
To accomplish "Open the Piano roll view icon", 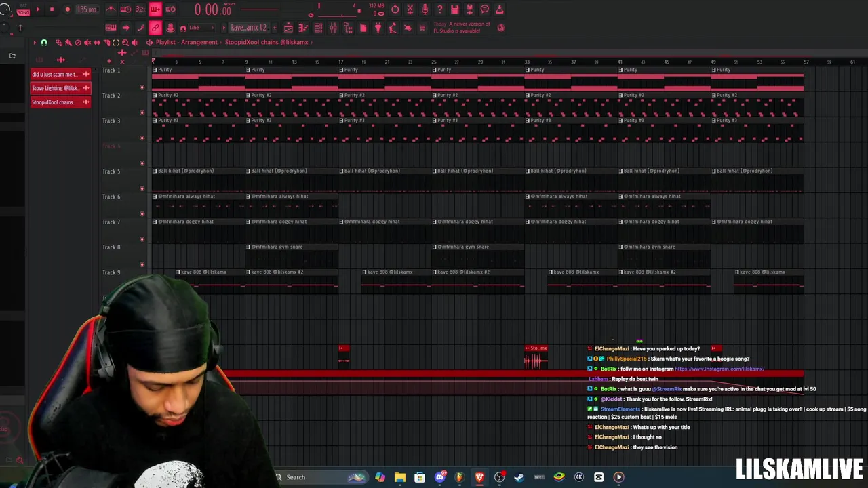I will point(303,28).
